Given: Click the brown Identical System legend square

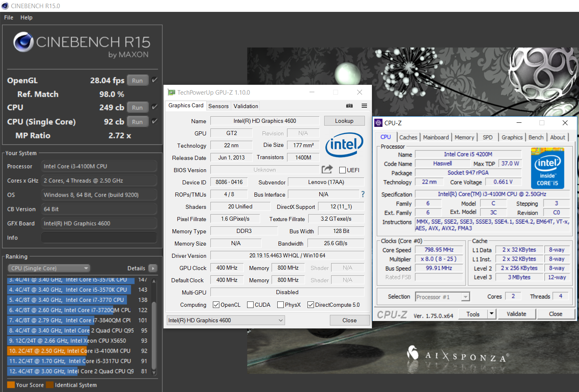Looking at the screenshot, I should [x=50, y=385].
